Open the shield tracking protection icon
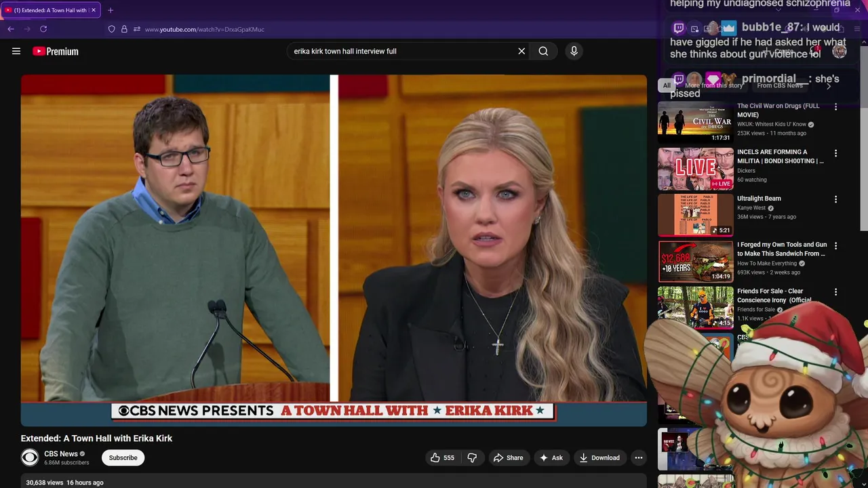The image size is (868, 488). [112, 29]
